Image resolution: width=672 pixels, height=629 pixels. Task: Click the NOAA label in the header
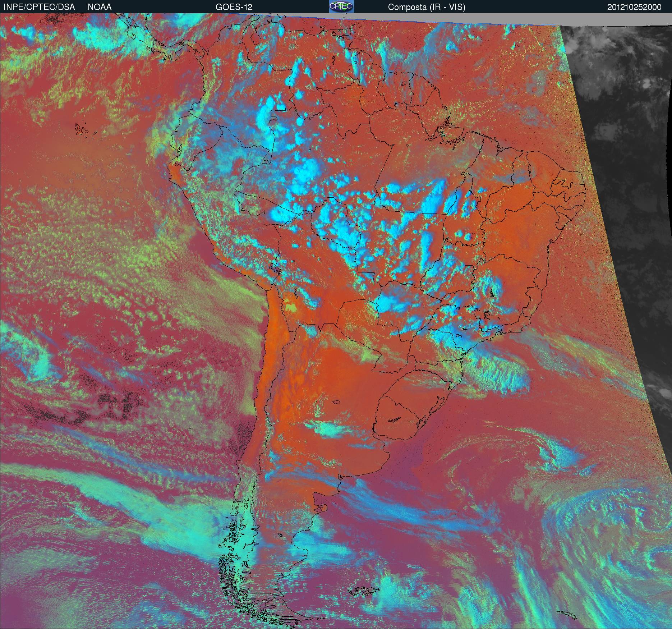click(100, 7)
